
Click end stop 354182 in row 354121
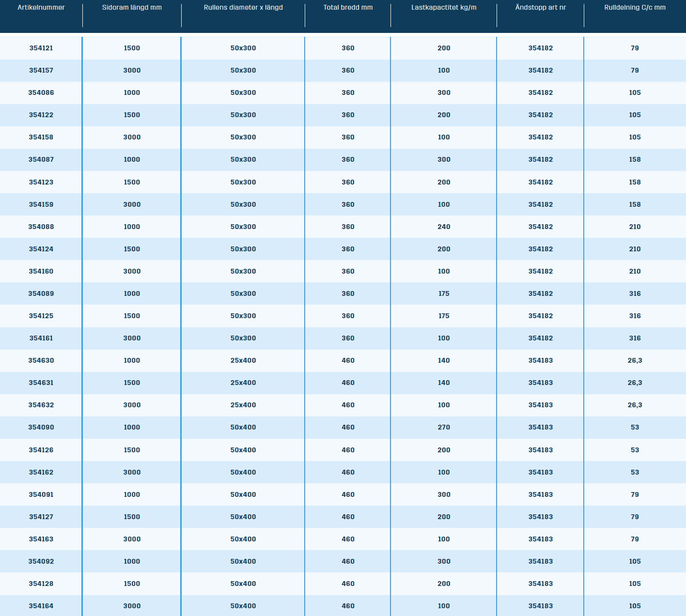tap(541, 48)
